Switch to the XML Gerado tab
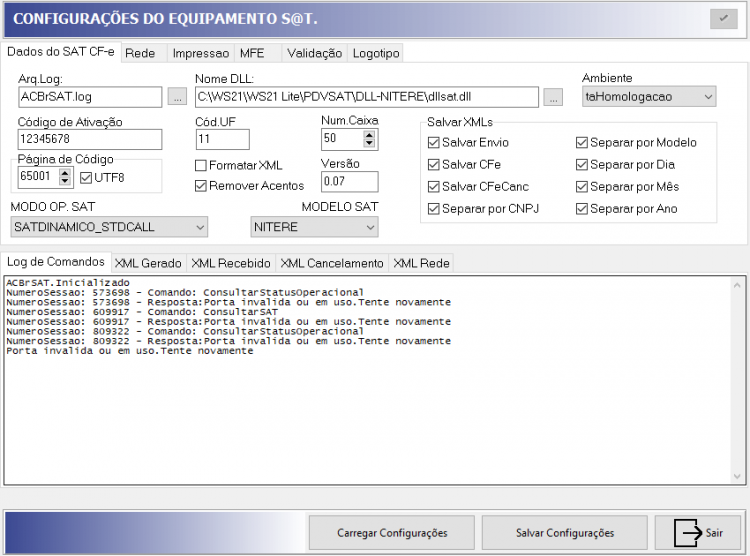Screen dimensions: 750x556 (148, 263)
